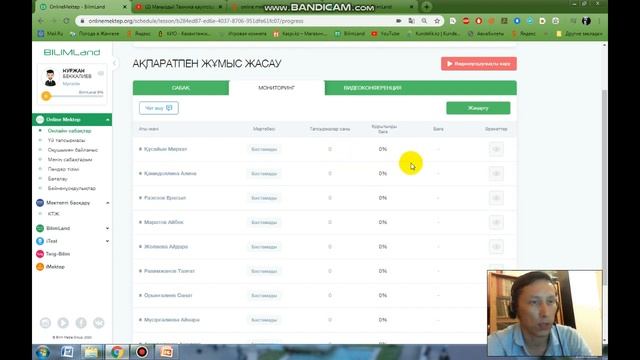Image resolution: width=640 pixels, height=360 pixels.
Task: Open КТЖ sidebar item
Action: 53,214
